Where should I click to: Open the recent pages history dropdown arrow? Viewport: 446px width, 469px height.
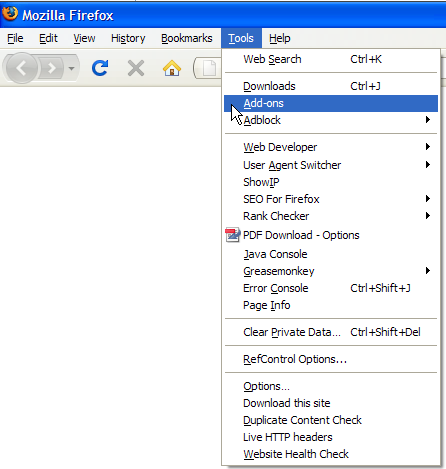click(x=71, y=69)
